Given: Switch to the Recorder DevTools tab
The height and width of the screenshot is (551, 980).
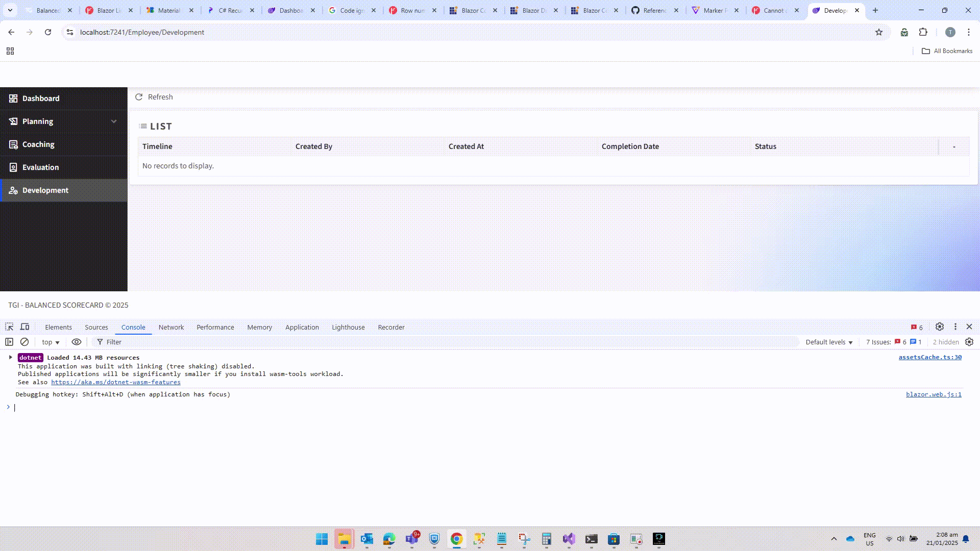Looking at the screenshot, I should pyautogui.click(x=391, y=327).
